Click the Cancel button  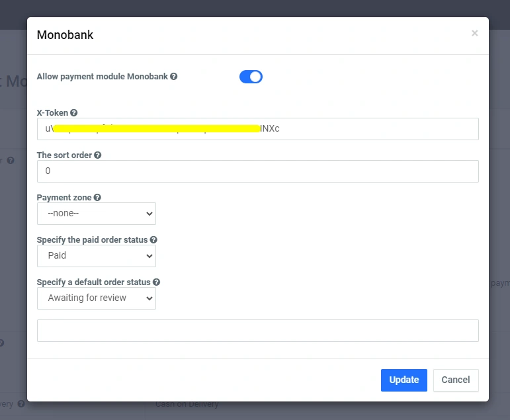point(455,380)
